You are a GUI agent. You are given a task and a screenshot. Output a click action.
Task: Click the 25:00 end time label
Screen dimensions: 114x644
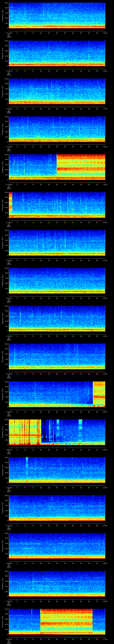[x=105, y=412]
